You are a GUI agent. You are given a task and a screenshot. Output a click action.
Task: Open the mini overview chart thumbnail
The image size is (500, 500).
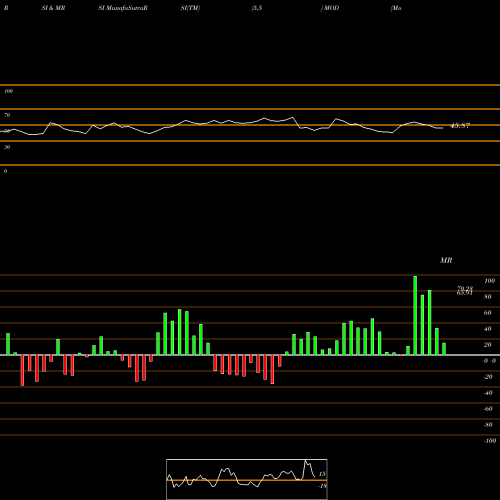point(247,479)
